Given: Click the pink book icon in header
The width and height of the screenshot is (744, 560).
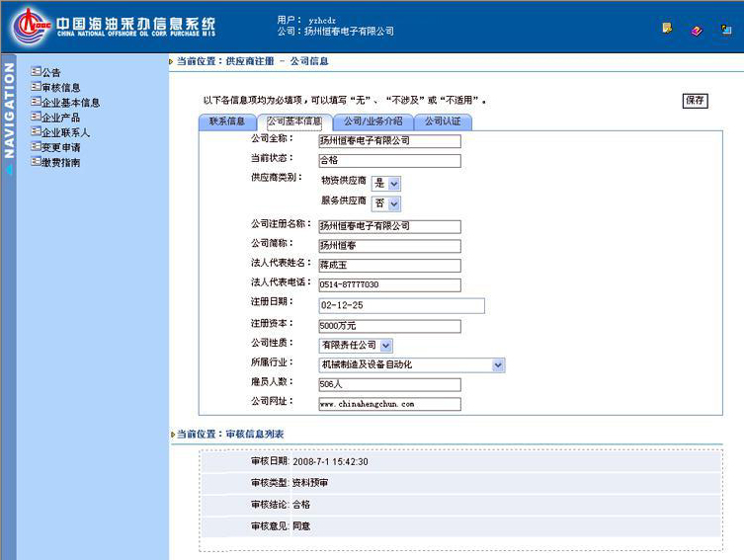Looking at the screenshot, I should click(697, 31).
